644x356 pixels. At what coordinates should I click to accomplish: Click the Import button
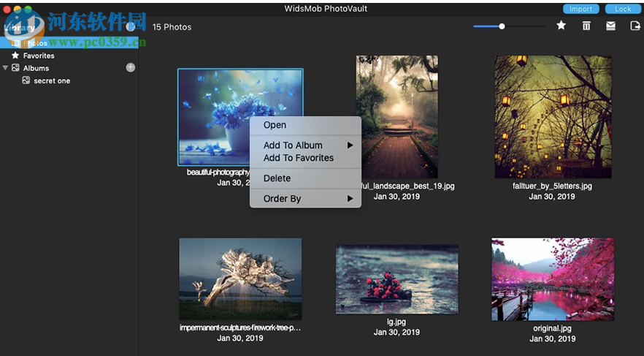click(580, 9)
